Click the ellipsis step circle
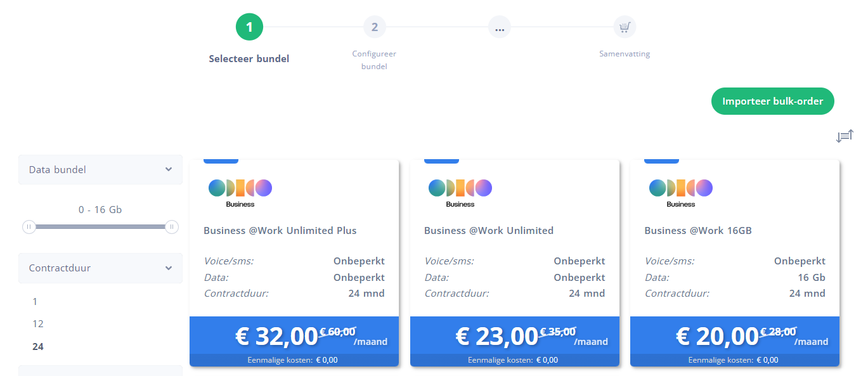 (500, 27)
